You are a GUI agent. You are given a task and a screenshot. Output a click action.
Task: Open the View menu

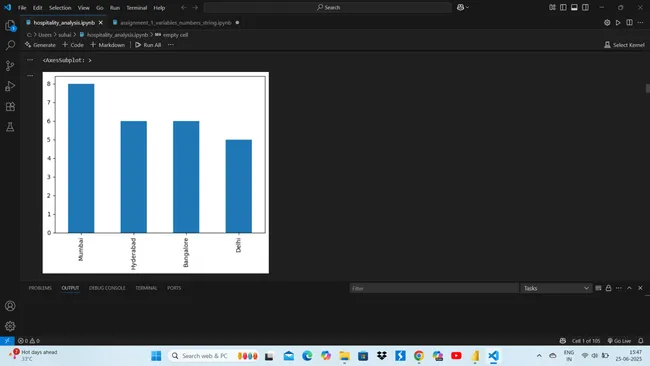(83, 7)
